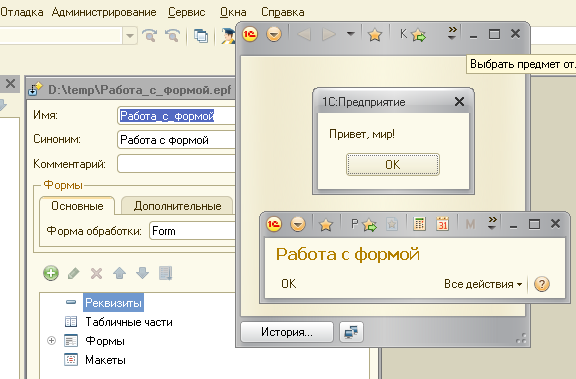Open the Все действия dropdown
The width and height of the screenshot is (576, 379).
click(483, 284)
